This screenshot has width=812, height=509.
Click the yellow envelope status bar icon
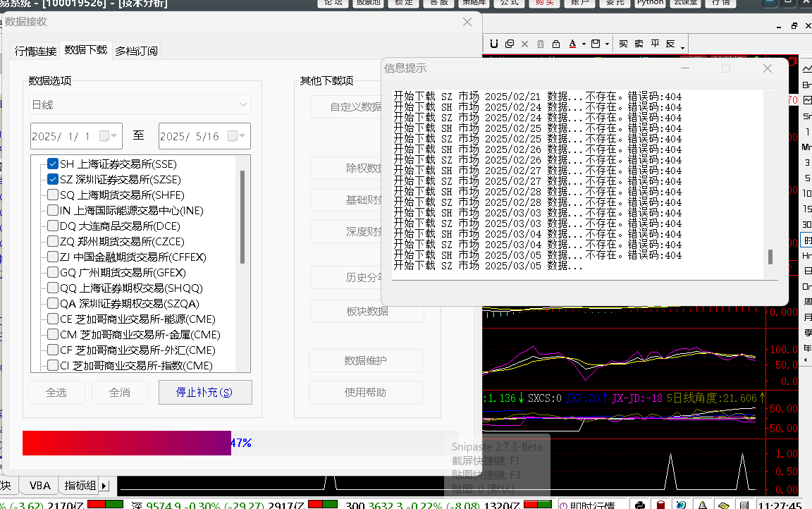pos(723,505)
